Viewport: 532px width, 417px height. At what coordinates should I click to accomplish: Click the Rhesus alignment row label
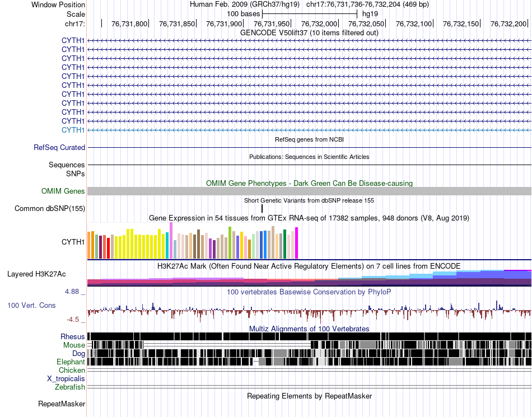tap(73, 336)
